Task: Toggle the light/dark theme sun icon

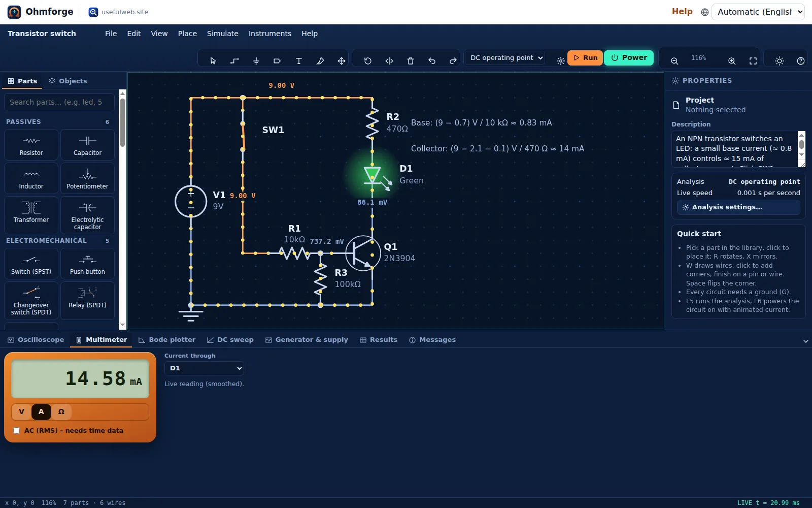Action: coord(780,61)
